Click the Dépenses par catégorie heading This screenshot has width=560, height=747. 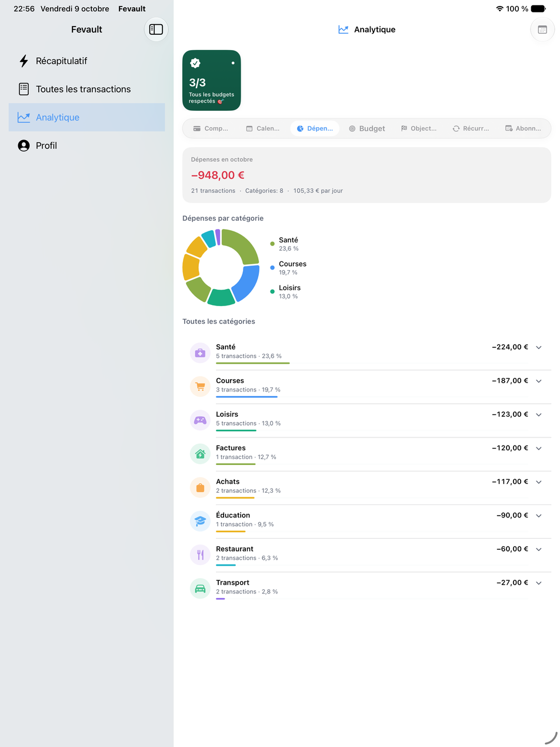pos(223,218)
